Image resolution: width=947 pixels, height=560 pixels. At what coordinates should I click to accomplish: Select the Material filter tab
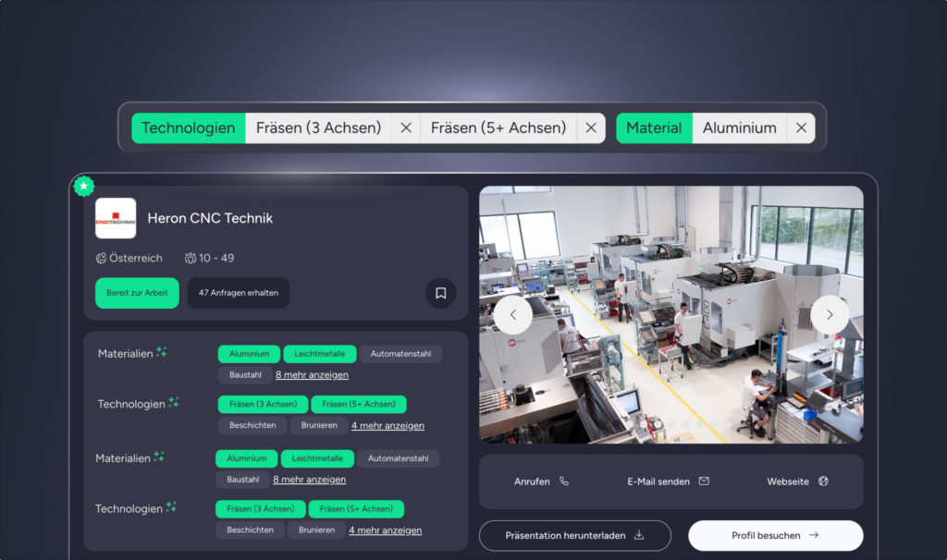click(x=654, y=128)
